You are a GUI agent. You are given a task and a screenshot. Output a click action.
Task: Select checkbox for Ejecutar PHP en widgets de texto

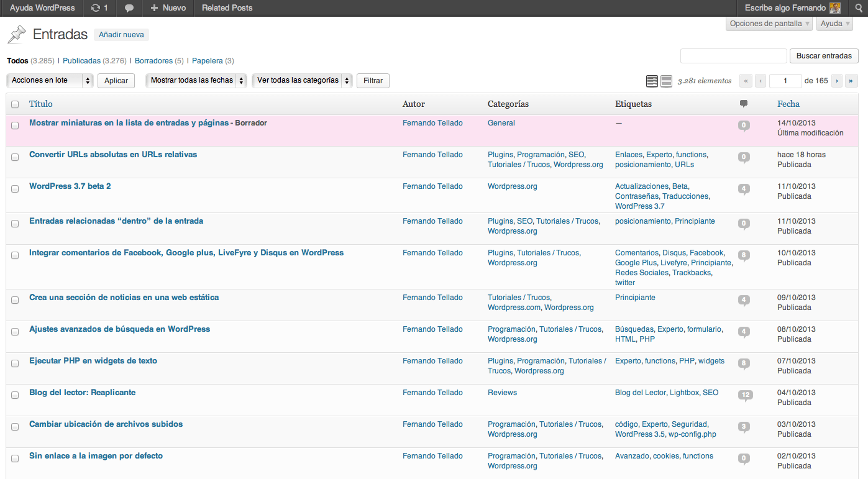[15, 363]
